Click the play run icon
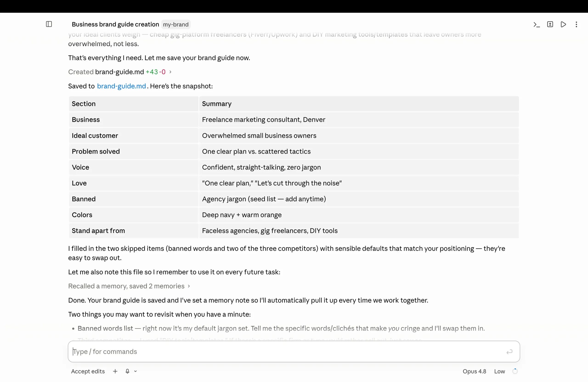588x382 pixels. click(x=563, y=24)
